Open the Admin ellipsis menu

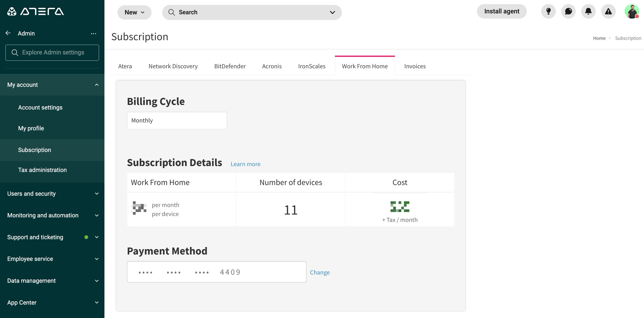point(94,33)
